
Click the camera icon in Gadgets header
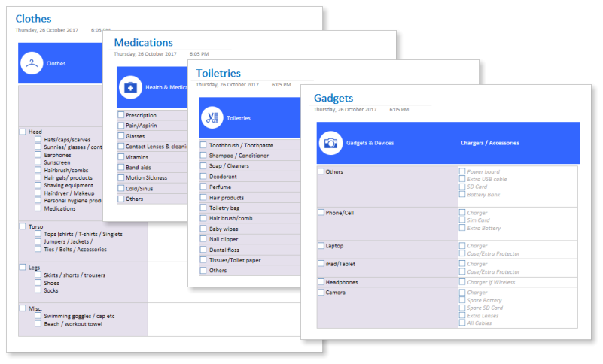click(330, 143)
